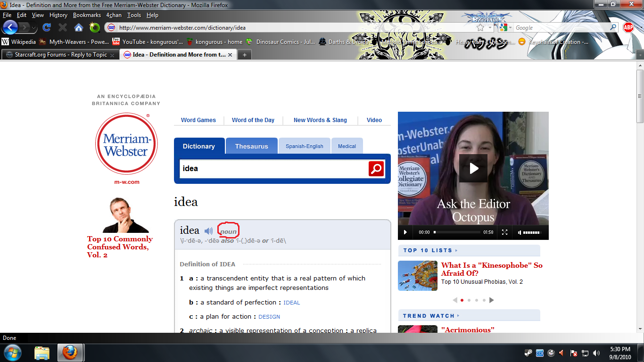The height and width of the screenshot is (362, 644).
Task: Select the Spanish-English tab
Action: pyautogui.click(x=305, y=146)
